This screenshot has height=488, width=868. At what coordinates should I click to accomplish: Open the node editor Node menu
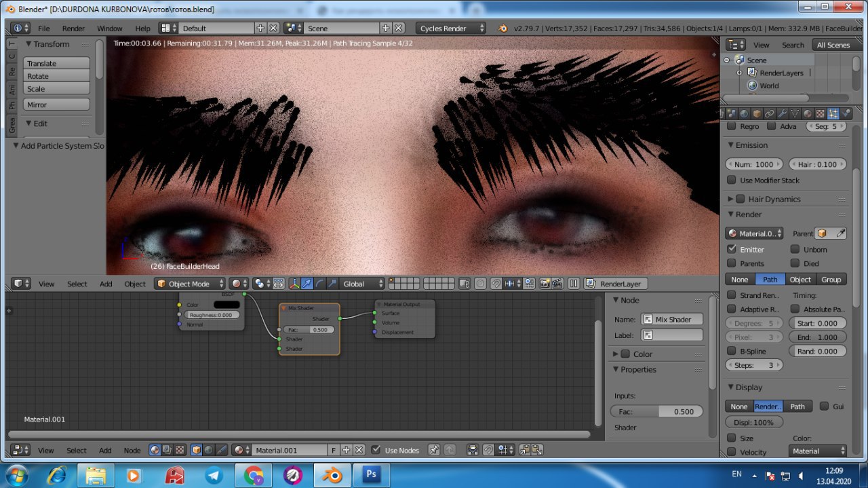click(x=132, y=450)
